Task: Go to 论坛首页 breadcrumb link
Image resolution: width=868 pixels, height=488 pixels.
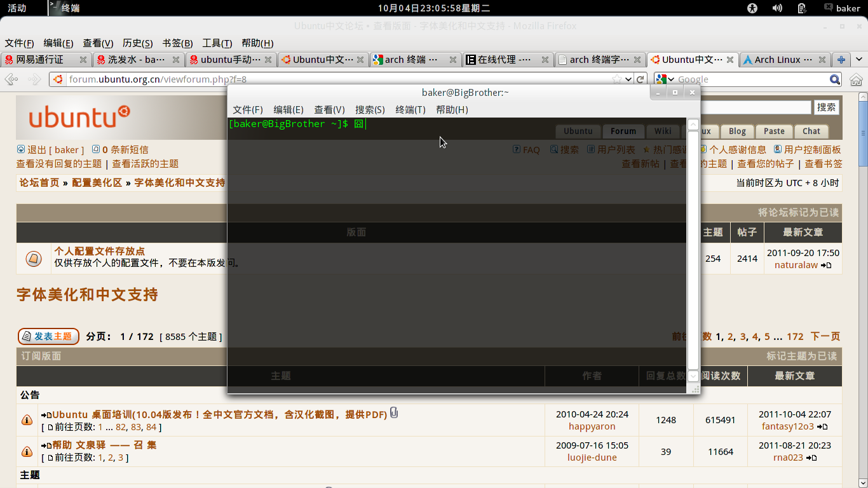Action: click(39, 182)
